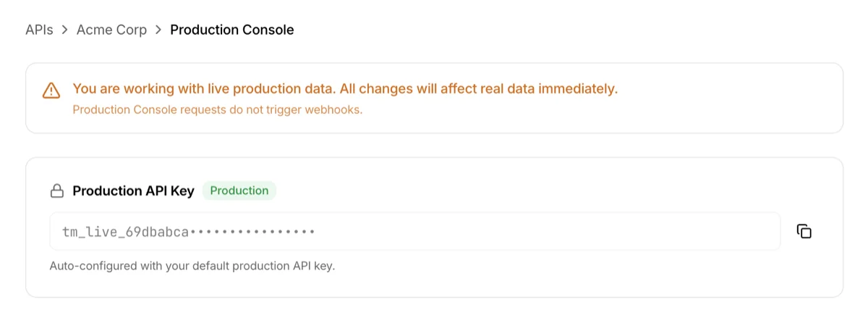Click the lock icon beside Production API Key
The width and height of the screenshot is (868, 310).
coord(56,191)
